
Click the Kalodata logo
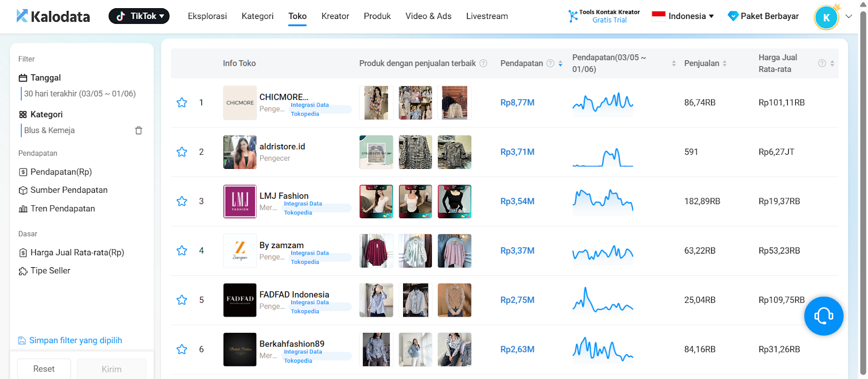pos(53,16)
